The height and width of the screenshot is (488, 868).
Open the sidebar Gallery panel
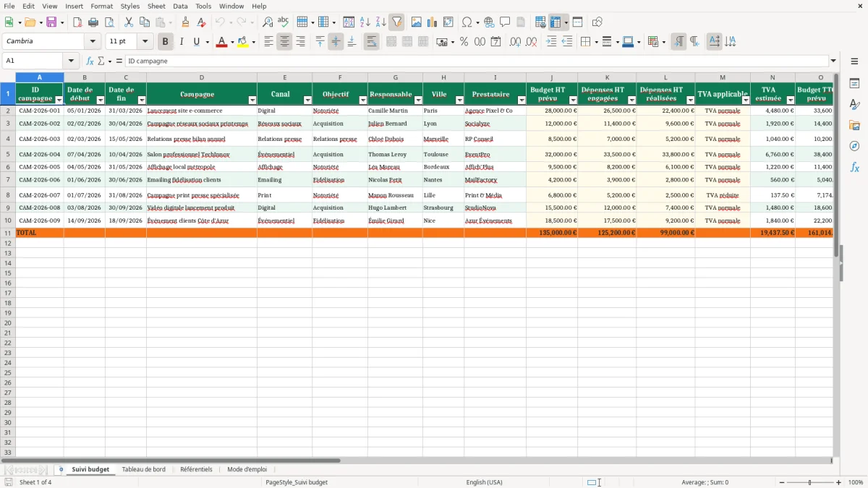854,126
